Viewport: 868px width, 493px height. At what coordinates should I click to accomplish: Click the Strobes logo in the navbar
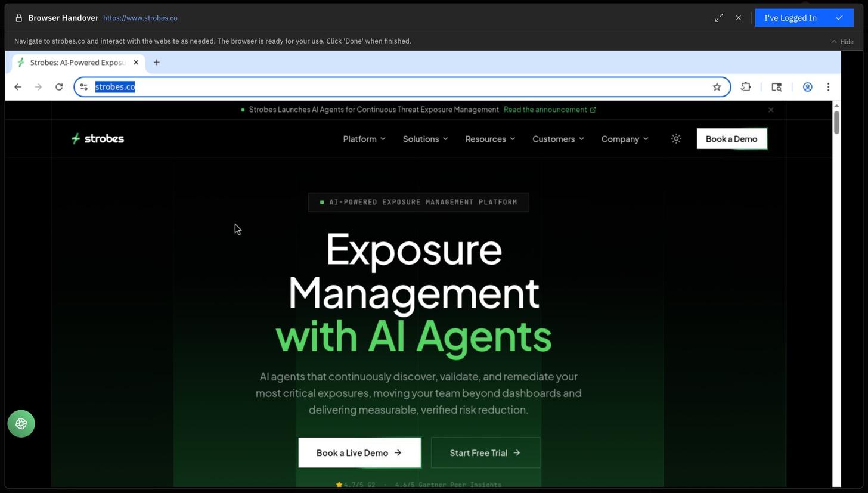[x=98, y=139]
